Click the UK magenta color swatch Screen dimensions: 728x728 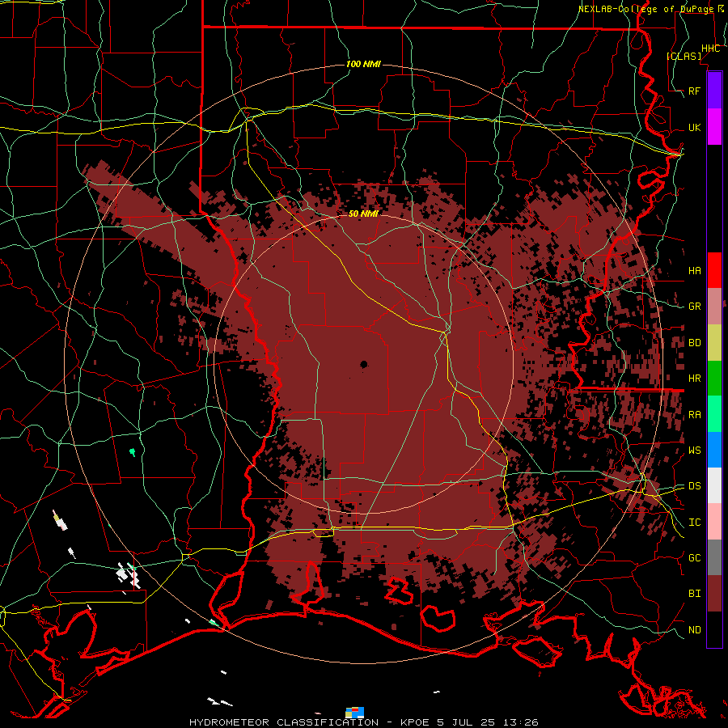point(714,127)
